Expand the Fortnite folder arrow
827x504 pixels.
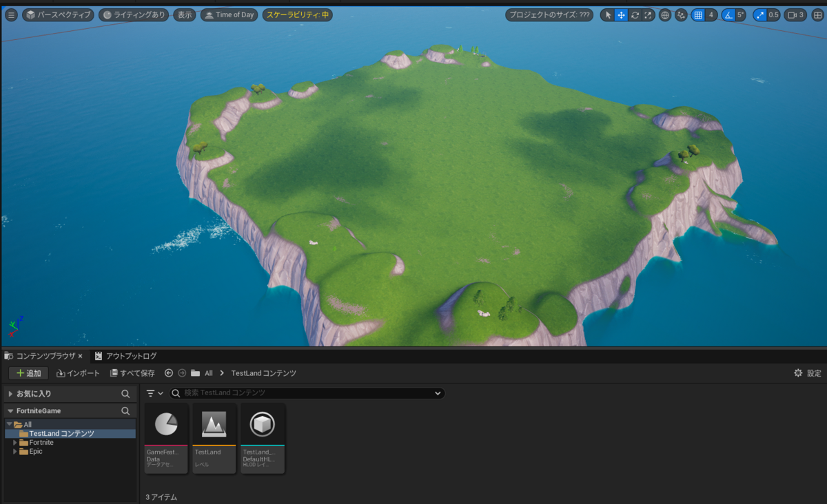15,443
